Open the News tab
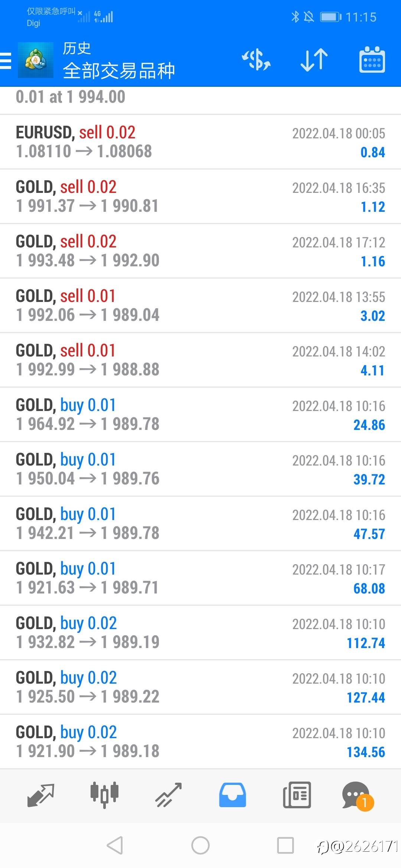This screenshot has height=868, width=401. (x=297, y=795)
